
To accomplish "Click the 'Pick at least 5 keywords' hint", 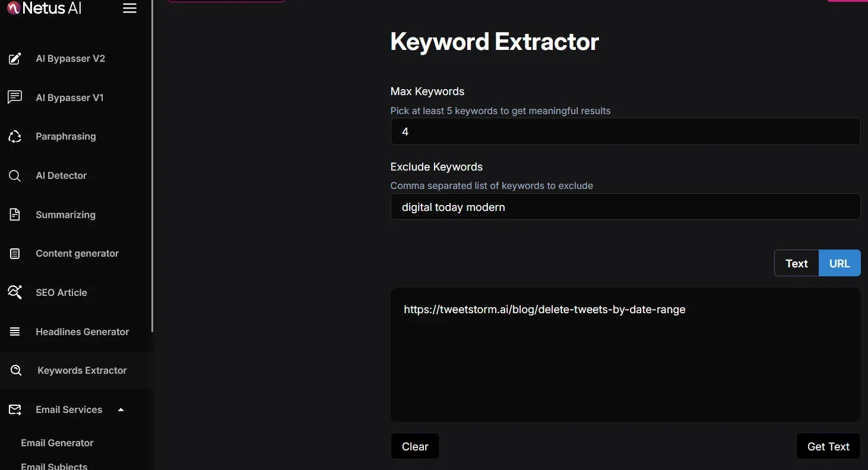I will pos(500,111).
